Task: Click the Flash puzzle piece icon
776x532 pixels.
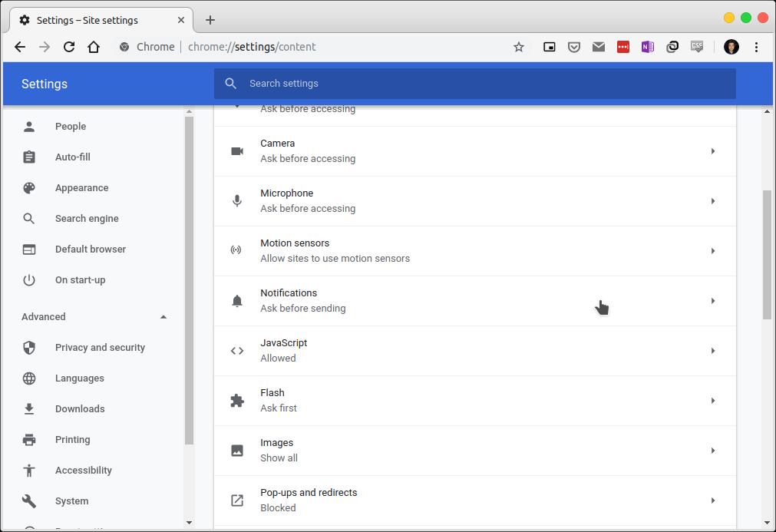Action: pos(237,401)
